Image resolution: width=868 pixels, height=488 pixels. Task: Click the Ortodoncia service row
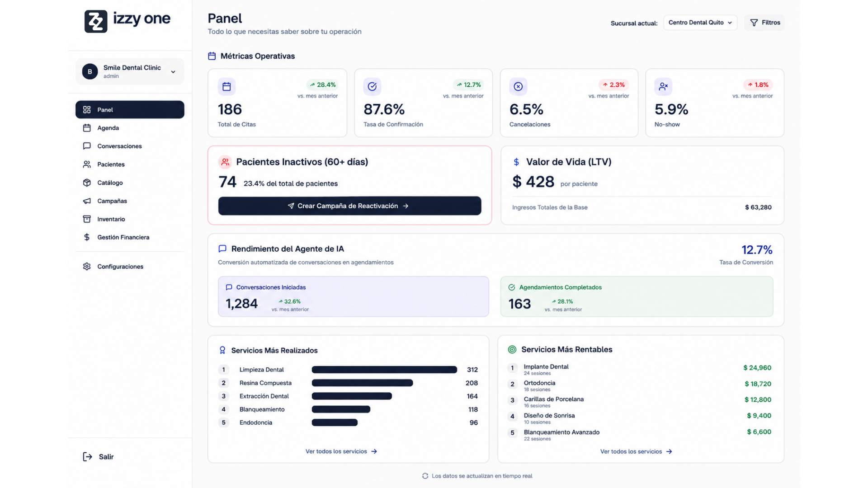[x=639, y=385]
